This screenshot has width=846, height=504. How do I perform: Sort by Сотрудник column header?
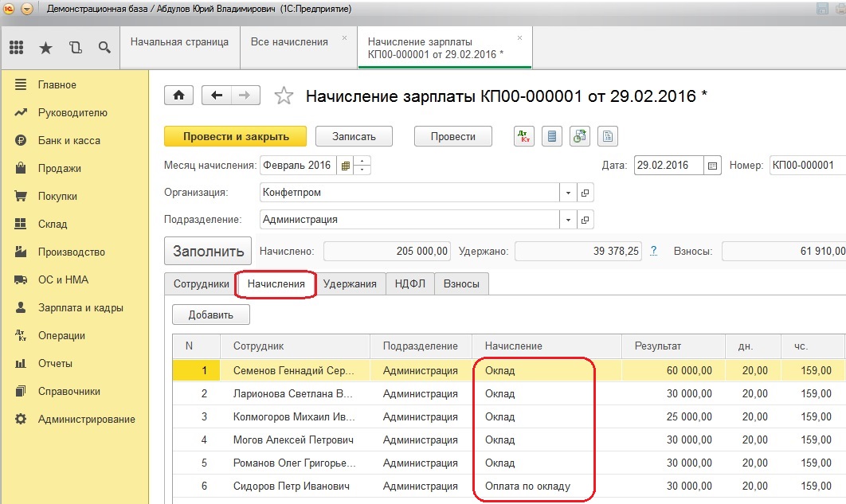tap(295, 346)
